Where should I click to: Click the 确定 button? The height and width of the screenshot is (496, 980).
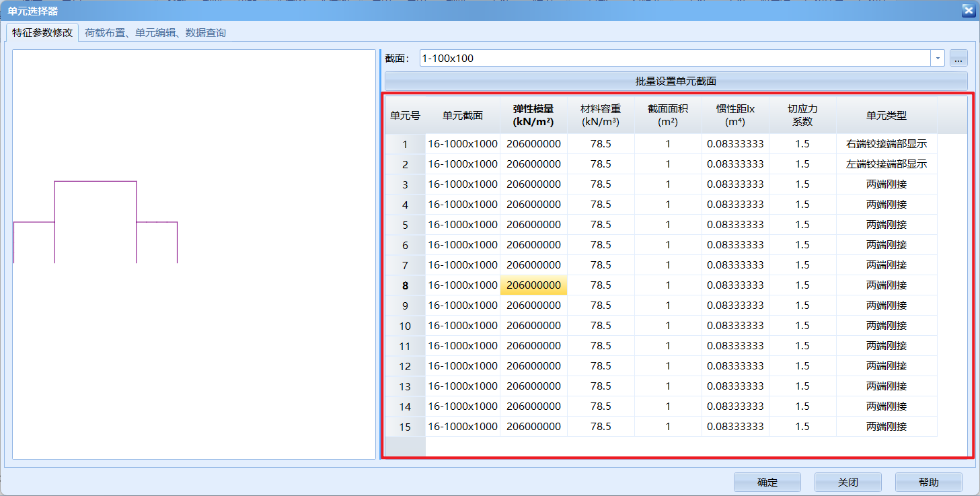tap(767, 482)
